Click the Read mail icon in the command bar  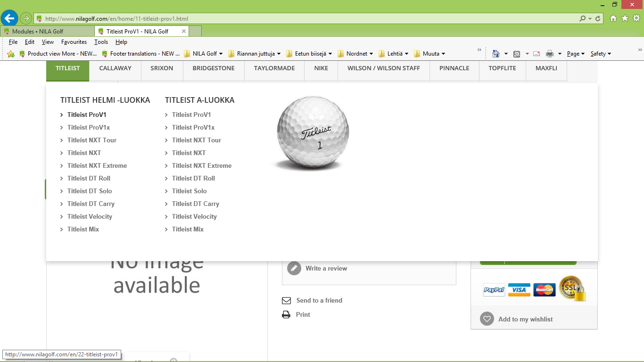[537, 54]
